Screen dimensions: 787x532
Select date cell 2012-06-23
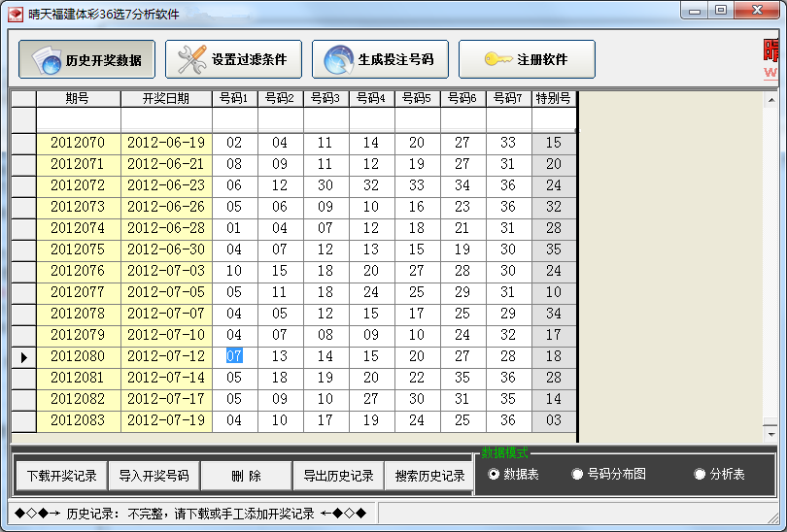166,185
